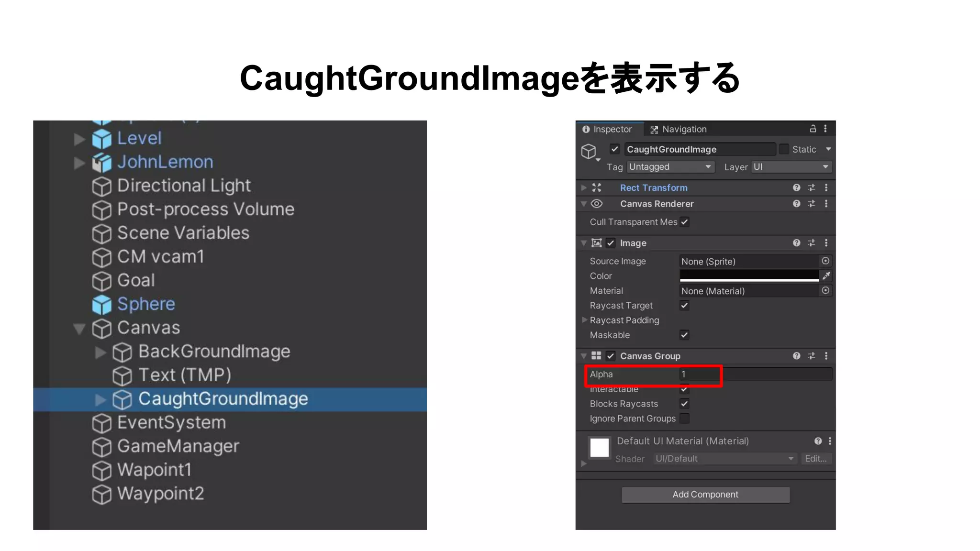Screen dimensions: 980x551
Task: Click the Canvas Group header title
Action: 650,356
